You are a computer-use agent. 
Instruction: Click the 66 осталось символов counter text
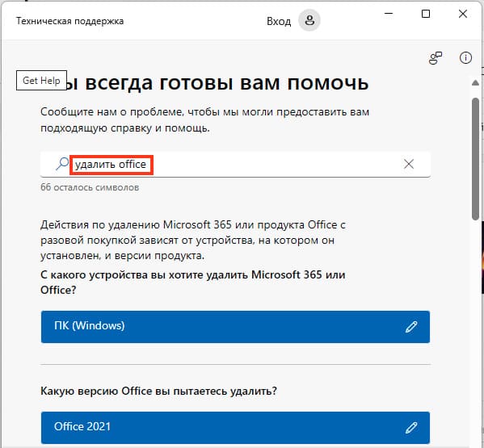[90, 187]
